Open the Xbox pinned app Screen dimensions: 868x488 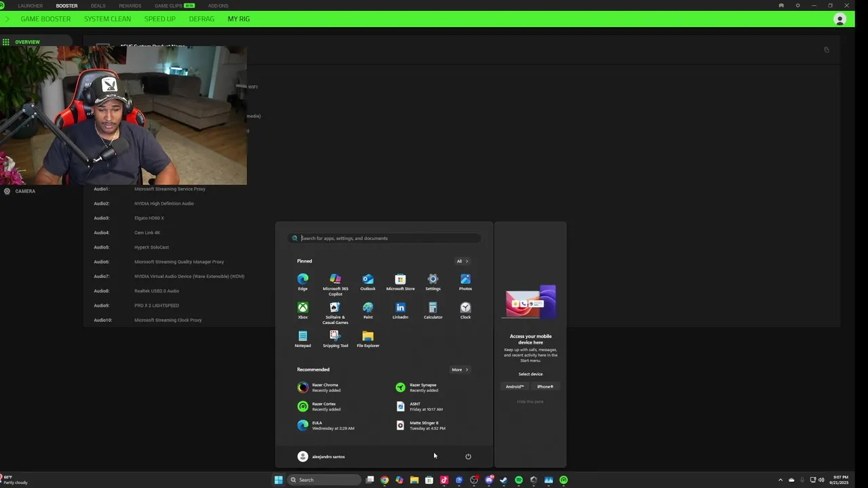(302, 310)
